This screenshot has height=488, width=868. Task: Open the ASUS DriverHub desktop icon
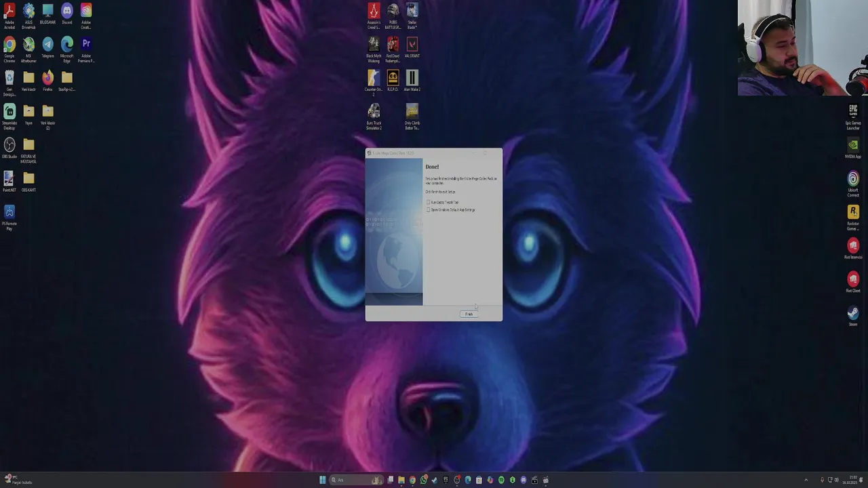pyautogui.click(x=28, y=16)
